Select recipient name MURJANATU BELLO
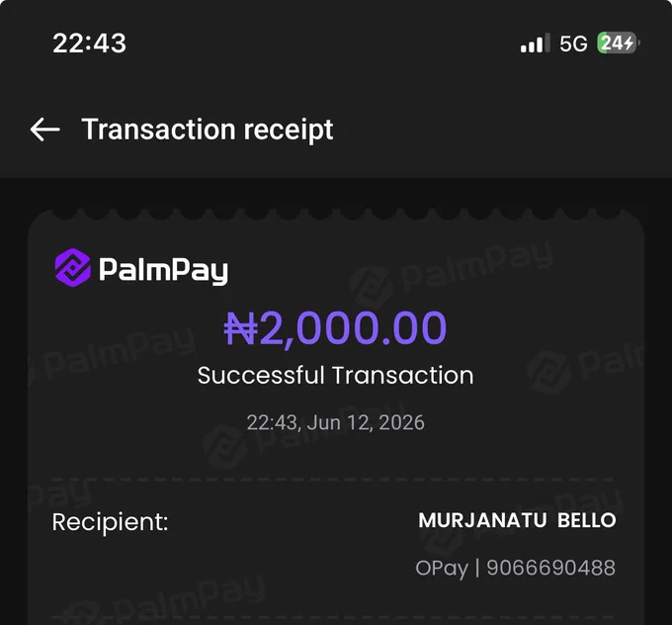This screenshot has height=625, width=672. (517, 520)
